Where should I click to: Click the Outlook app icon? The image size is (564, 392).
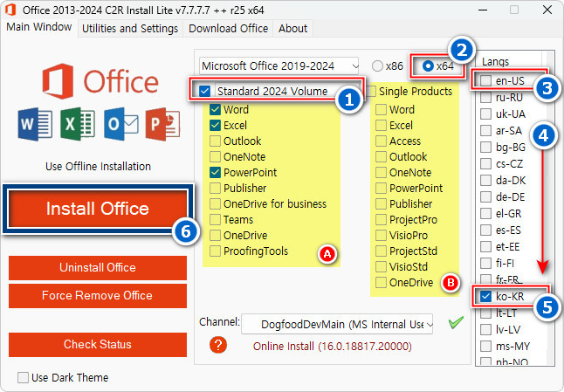click(x=120, y=122)
